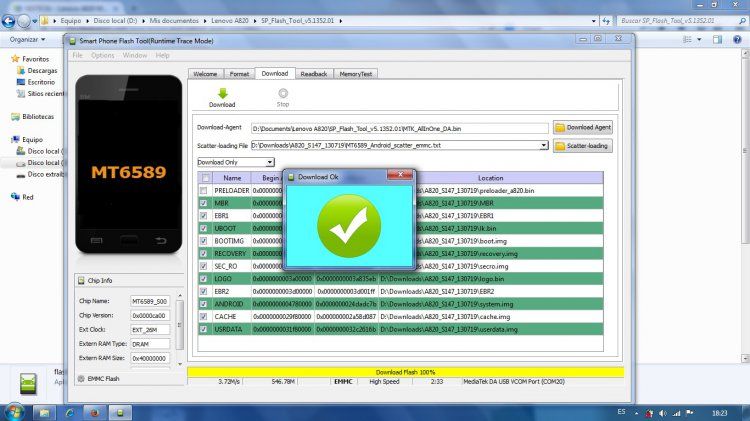
Task: Close the Download Ok dialog
Action: point(400,175)
